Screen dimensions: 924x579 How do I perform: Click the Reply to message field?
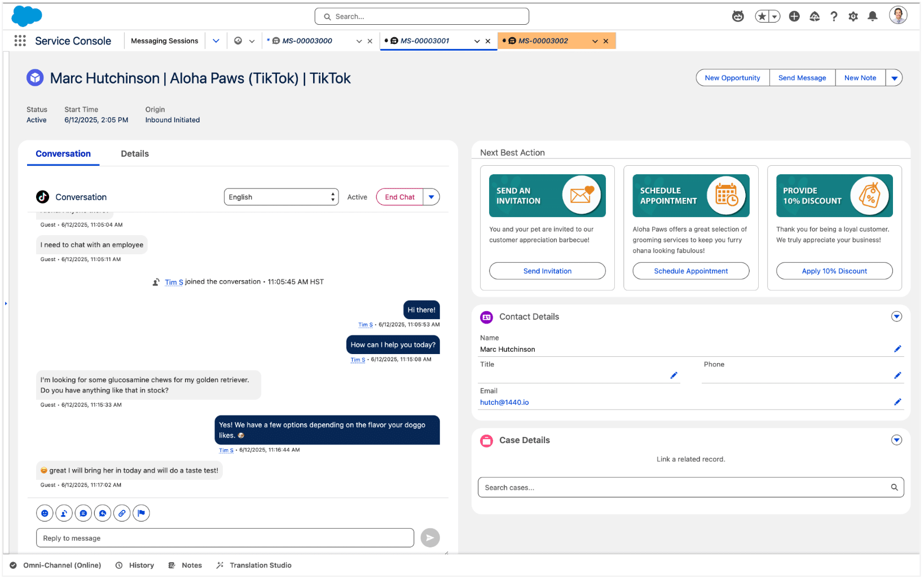coord(225,538)
